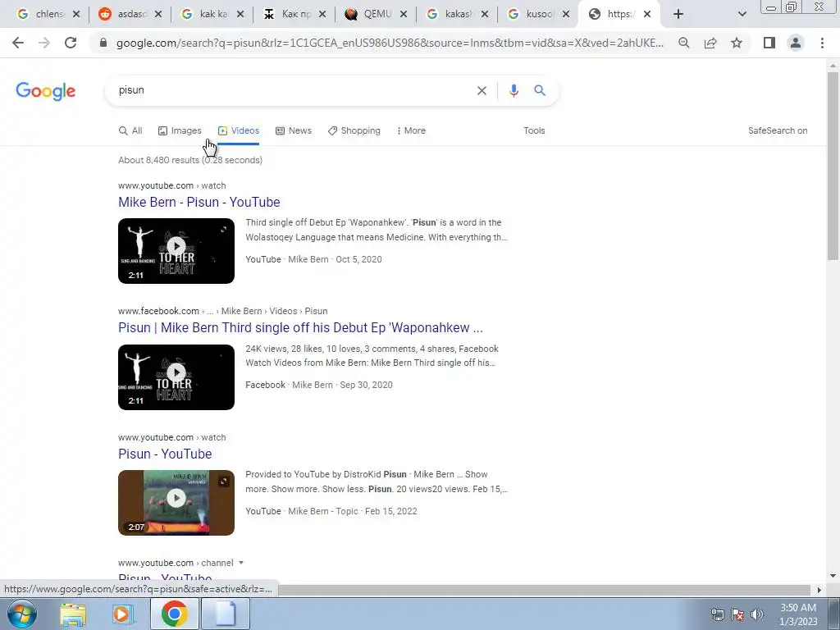
Task: Open the blank document taskbar item
Action: click(x=225, y=614)
